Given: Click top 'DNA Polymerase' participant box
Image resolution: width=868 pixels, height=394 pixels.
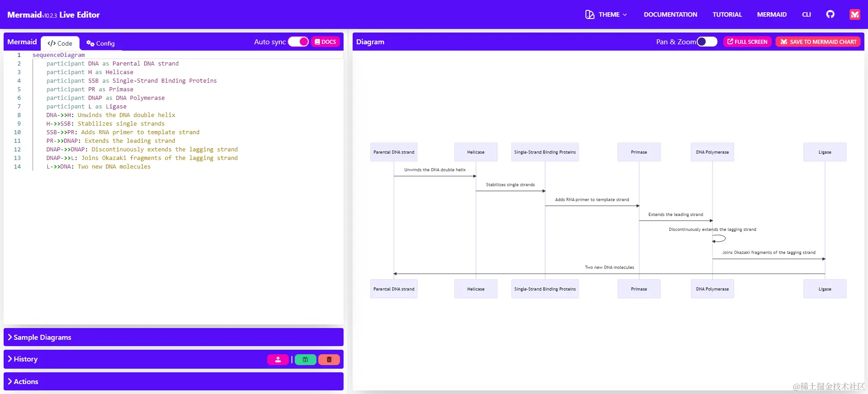Looking at the screenshot, I should 712,152.
